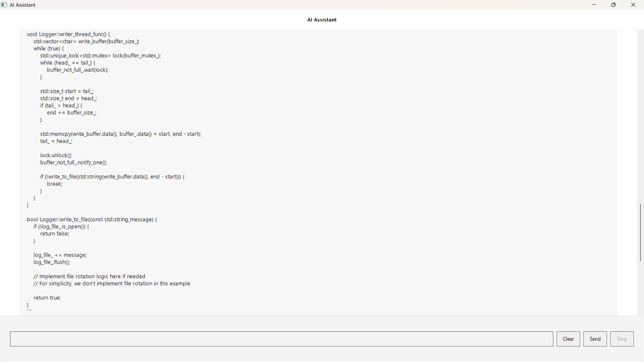The height and width of the screenshot is (362, 644).
Task: Click the AI Assistant heading text
Action: click(x=322, y=20)
